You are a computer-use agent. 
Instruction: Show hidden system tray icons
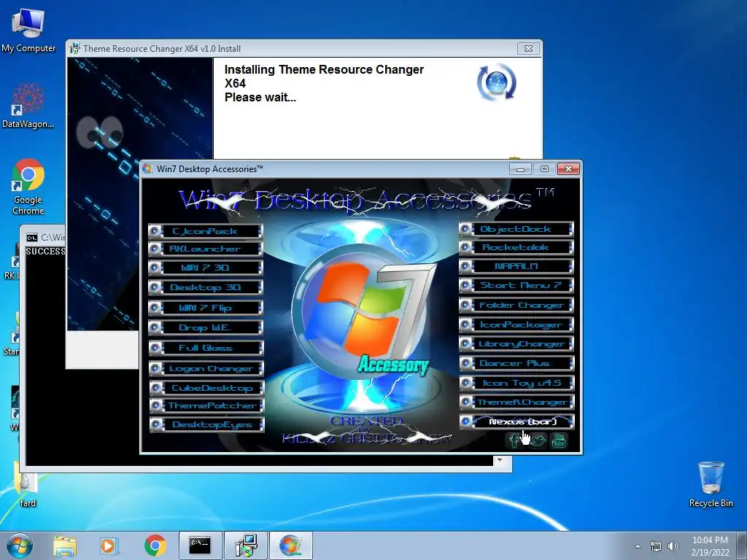638,546
